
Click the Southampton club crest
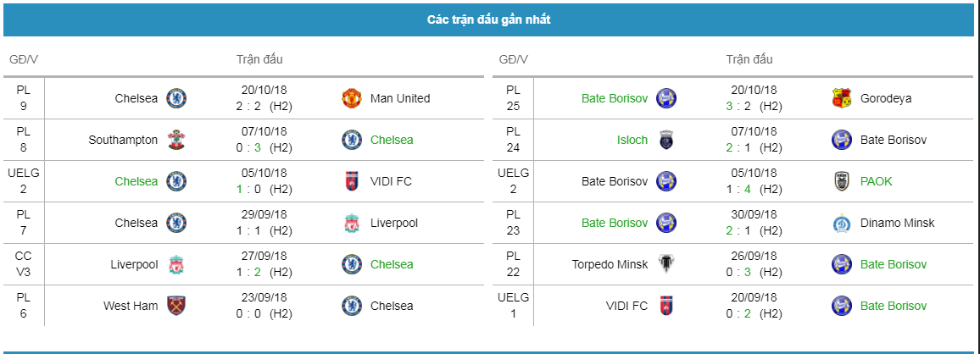(x=176, y=140)
